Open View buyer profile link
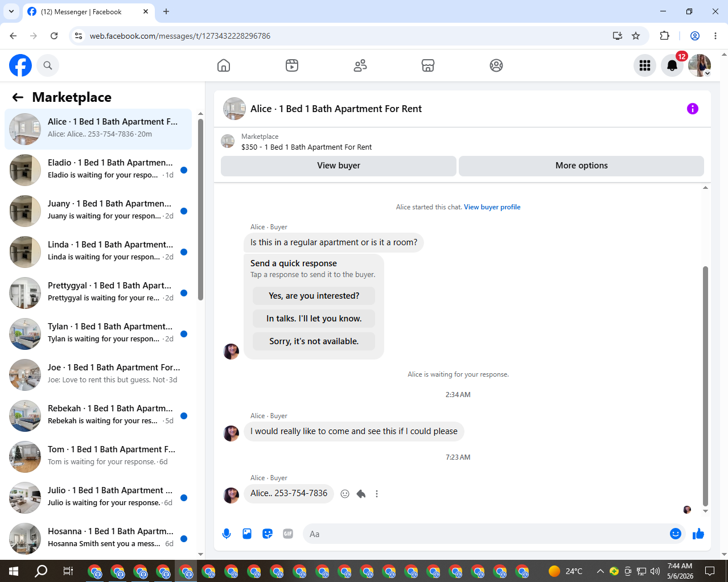728x582 pixels. tap(492, 207)
